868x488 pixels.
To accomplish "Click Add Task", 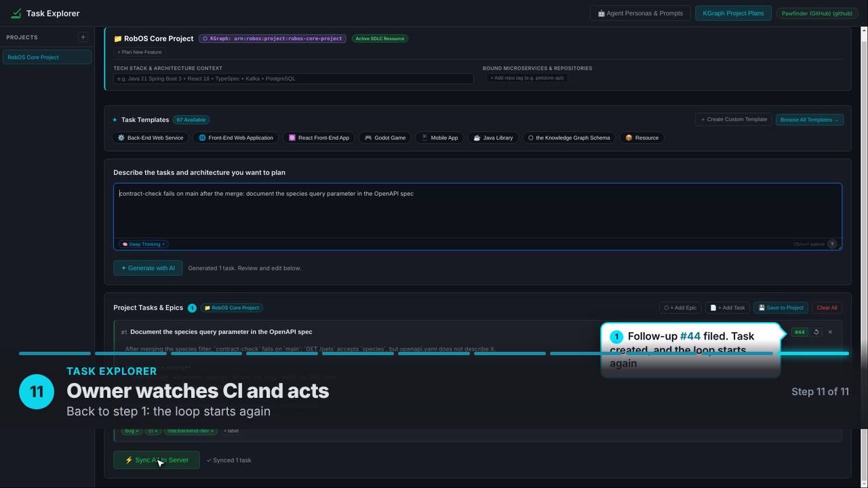I will point(728,308).
